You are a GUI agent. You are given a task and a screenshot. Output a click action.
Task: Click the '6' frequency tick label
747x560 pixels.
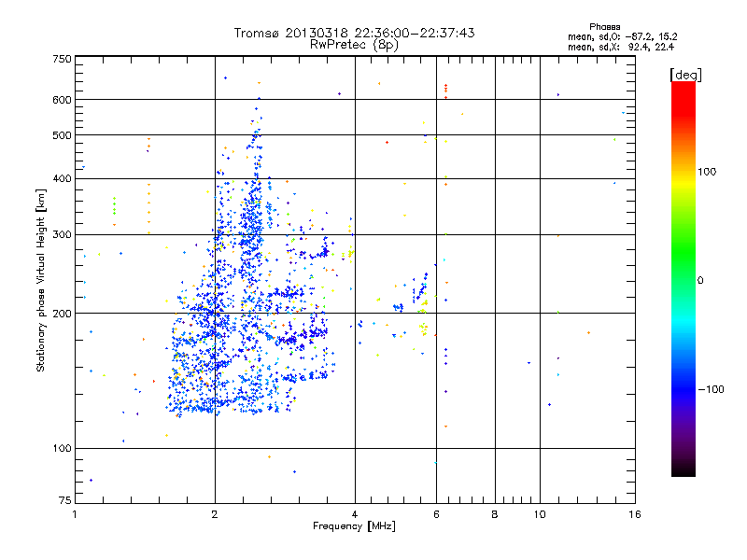436,514
